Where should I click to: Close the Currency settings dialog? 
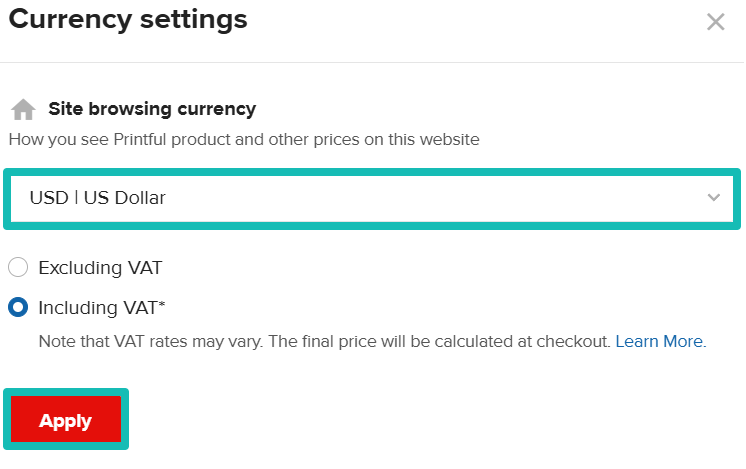tap(715, 22)
